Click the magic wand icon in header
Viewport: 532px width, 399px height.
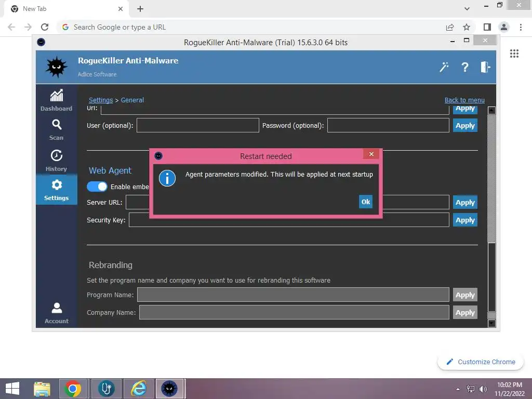pos(444,67)
